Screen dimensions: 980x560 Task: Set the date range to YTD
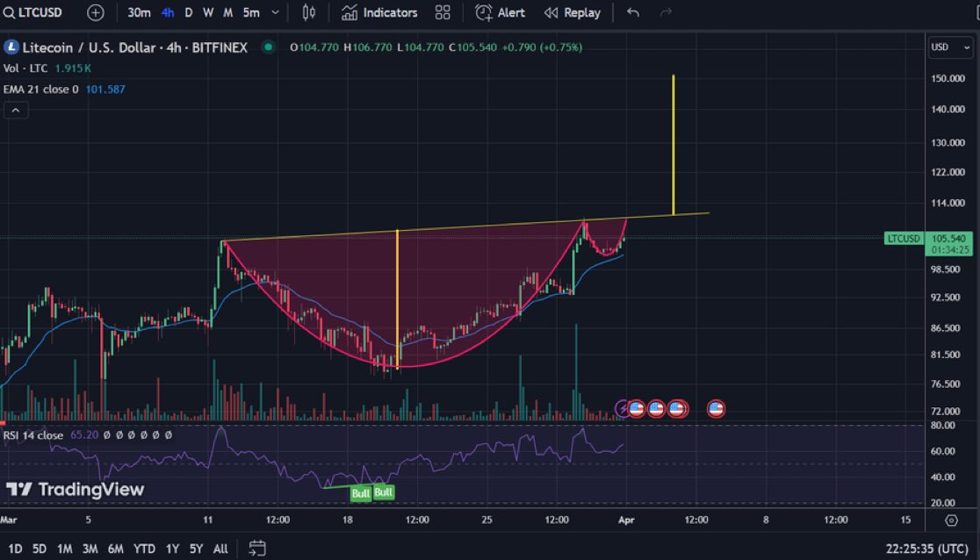click(144, 549)
